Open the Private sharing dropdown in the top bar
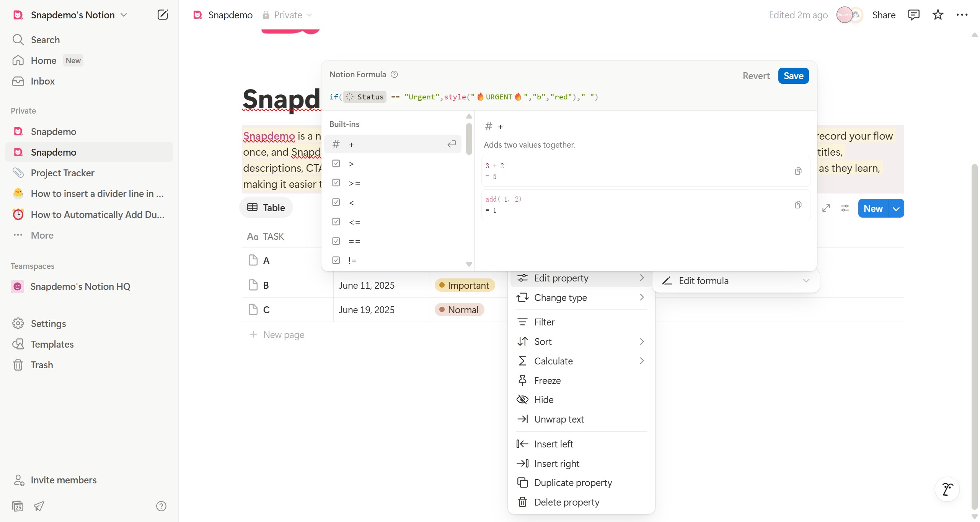 click(x=288, y=15)
